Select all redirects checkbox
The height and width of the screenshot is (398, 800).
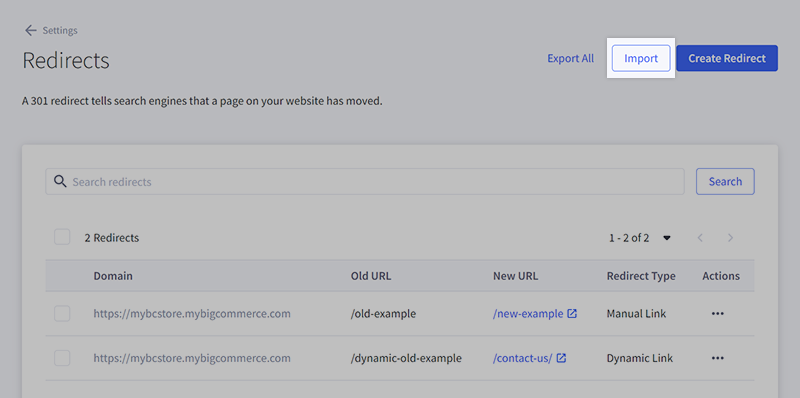(62, 237)
